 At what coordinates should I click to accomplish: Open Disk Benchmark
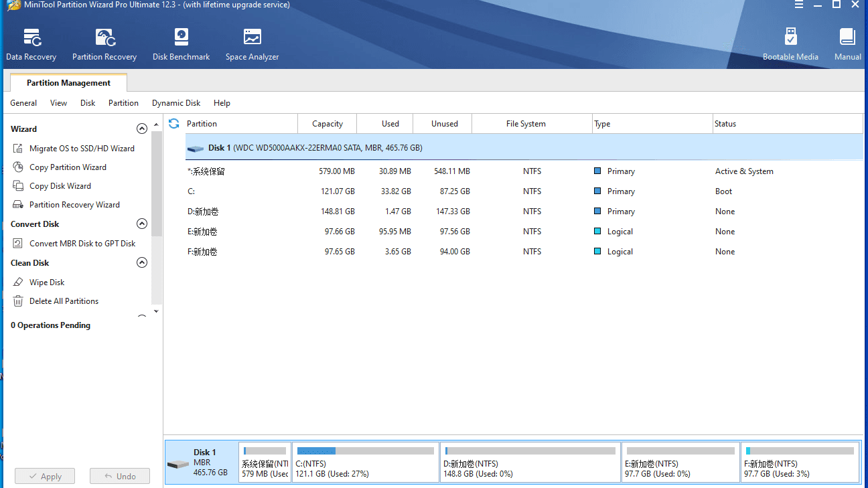coord(181,45)
